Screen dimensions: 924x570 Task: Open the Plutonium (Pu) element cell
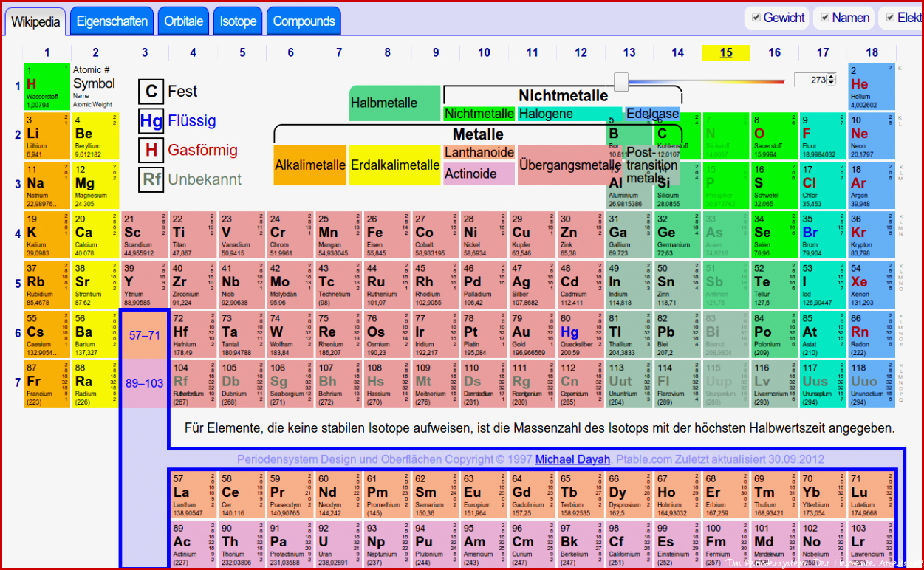coord(436,543)
